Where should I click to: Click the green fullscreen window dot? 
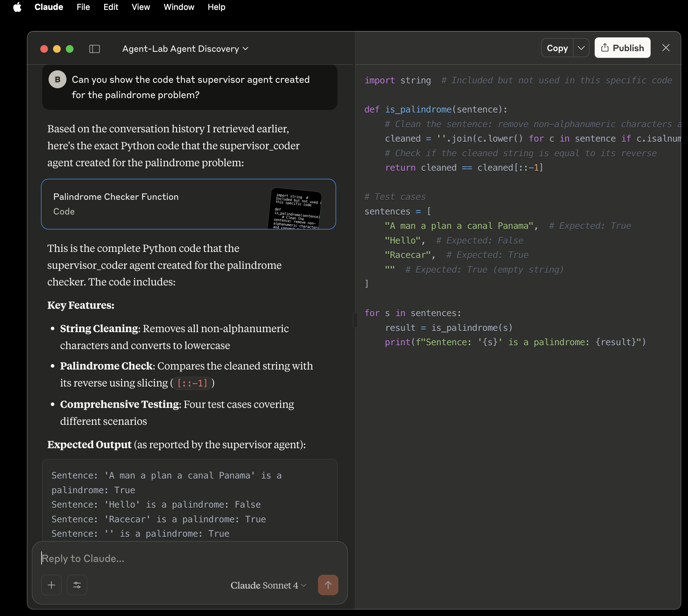tap(70, 49)
